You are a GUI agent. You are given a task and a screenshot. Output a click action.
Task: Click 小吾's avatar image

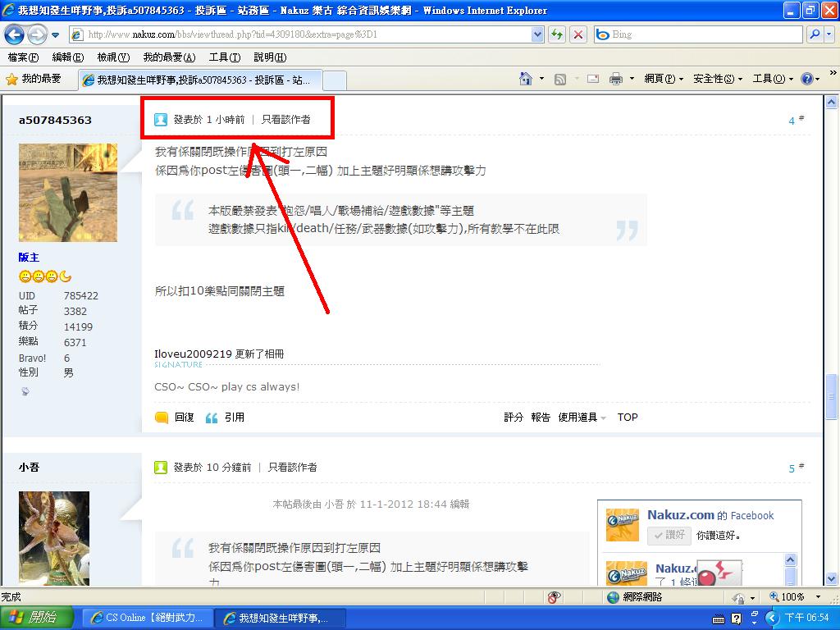(54, 538)
